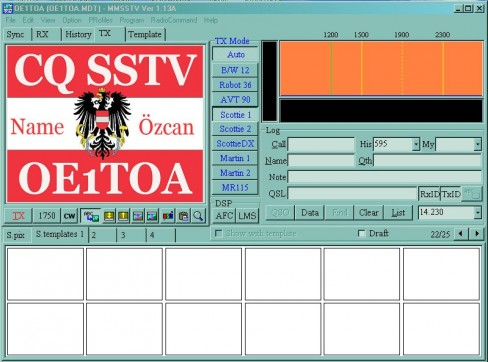This screenshot has height=362, width=488.
Task: Click the template overlay toggle icon
Action: click(x=91, y=216)
